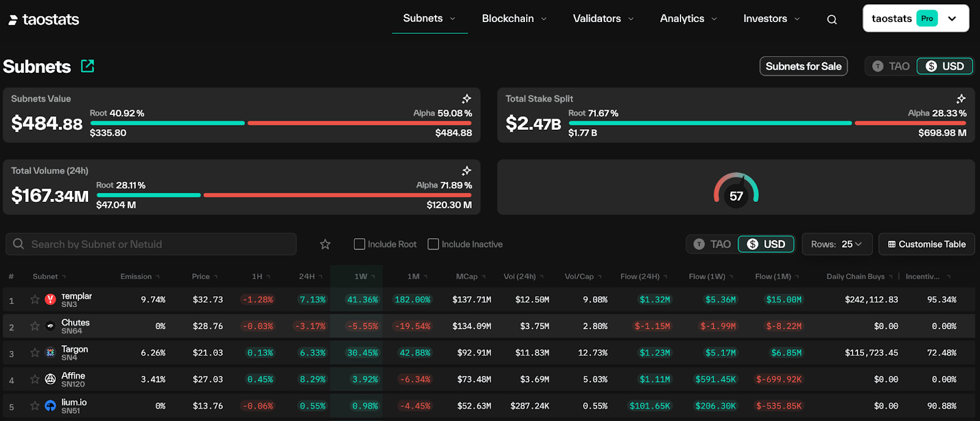Expand Analytics navigation dropdown
Image resolution: width=980 pixels, height=421 pixels.
[688, 18]
